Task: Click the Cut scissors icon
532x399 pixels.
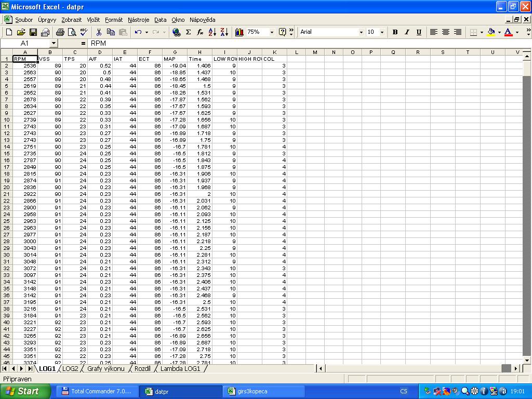Action: (x=99, y=32)
